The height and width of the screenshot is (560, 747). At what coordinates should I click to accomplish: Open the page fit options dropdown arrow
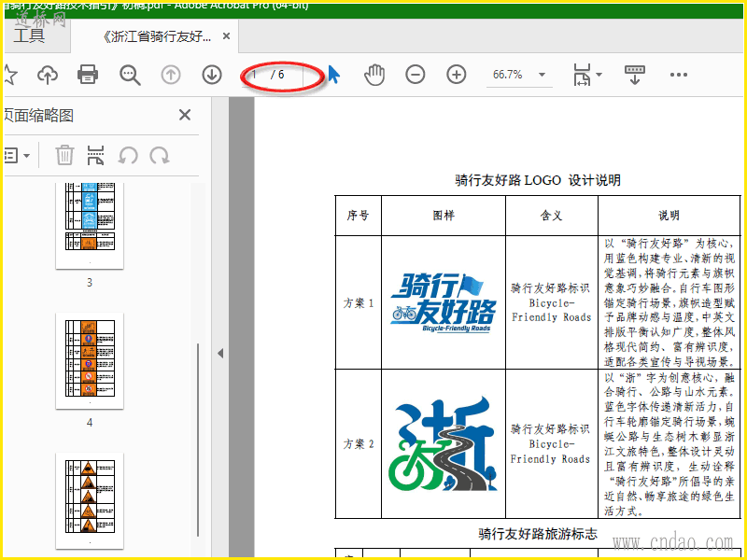(599, 75)
